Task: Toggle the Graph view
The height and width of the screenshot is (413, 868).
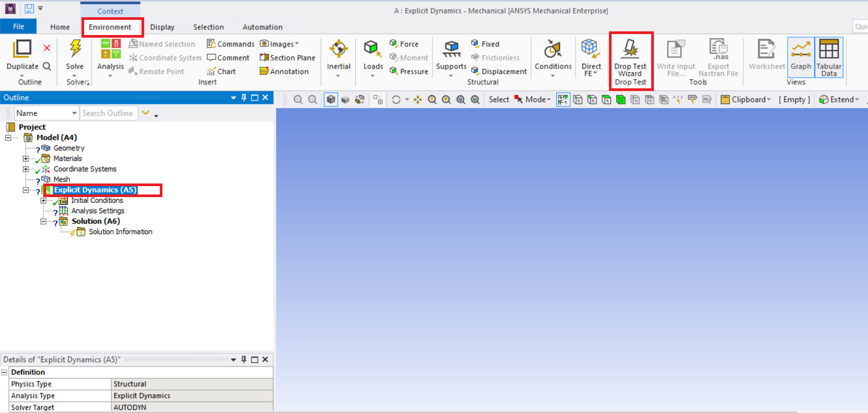Action: pos(801,56)
